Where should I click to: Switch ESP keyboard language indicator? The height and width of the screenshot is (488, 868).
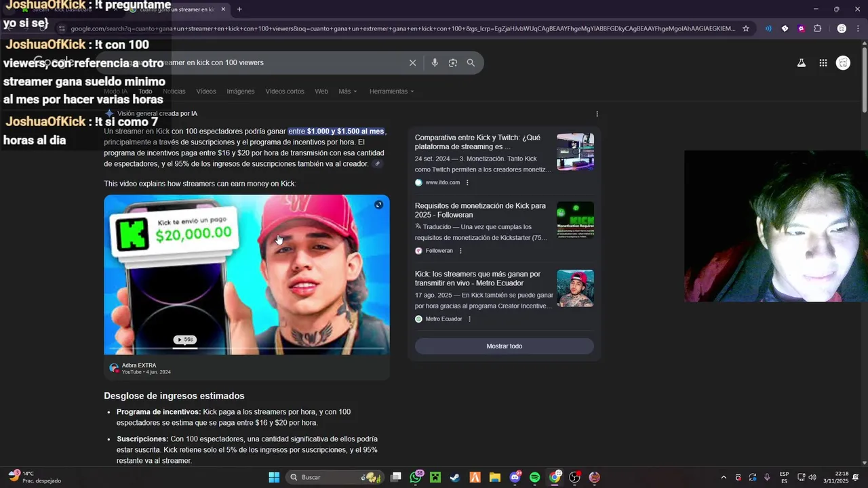tap(784, 477)
